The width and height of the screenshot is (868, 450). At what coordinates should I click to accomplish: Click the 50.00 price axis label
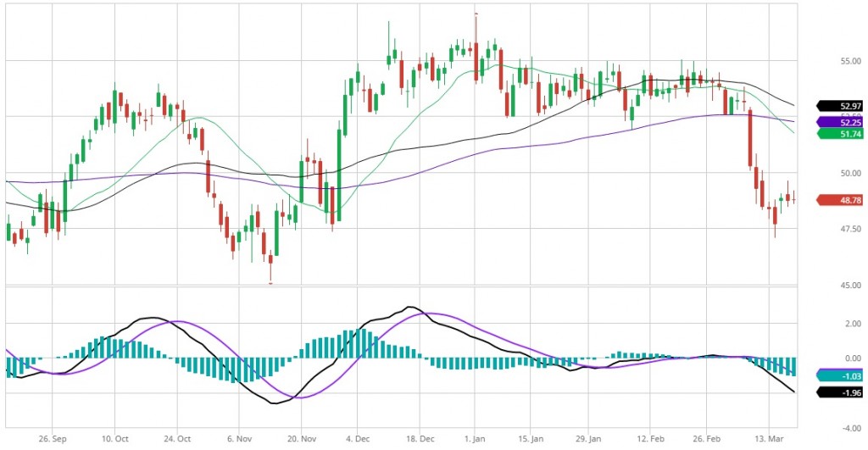(851, 173)
